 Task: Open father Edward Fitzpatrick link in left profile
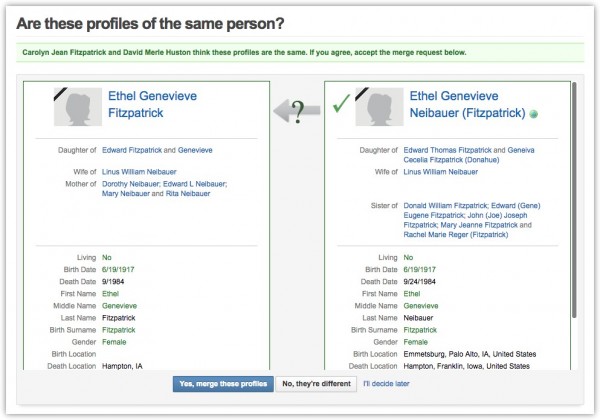click(132, 150)
